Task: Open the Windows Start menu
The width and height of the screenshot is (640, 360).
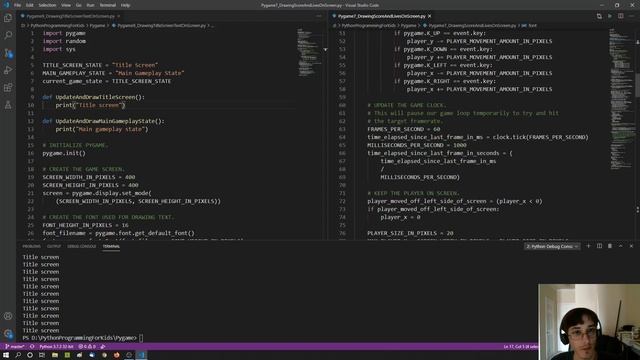Action: coord(6,355)
